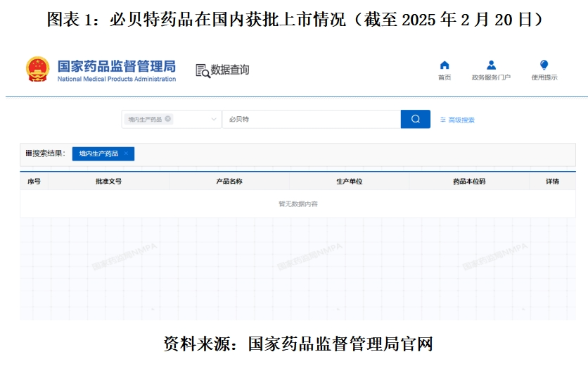Click the 搜索结果 label
Viewport: 588px width, 371px height.
[x=46, y=153]
